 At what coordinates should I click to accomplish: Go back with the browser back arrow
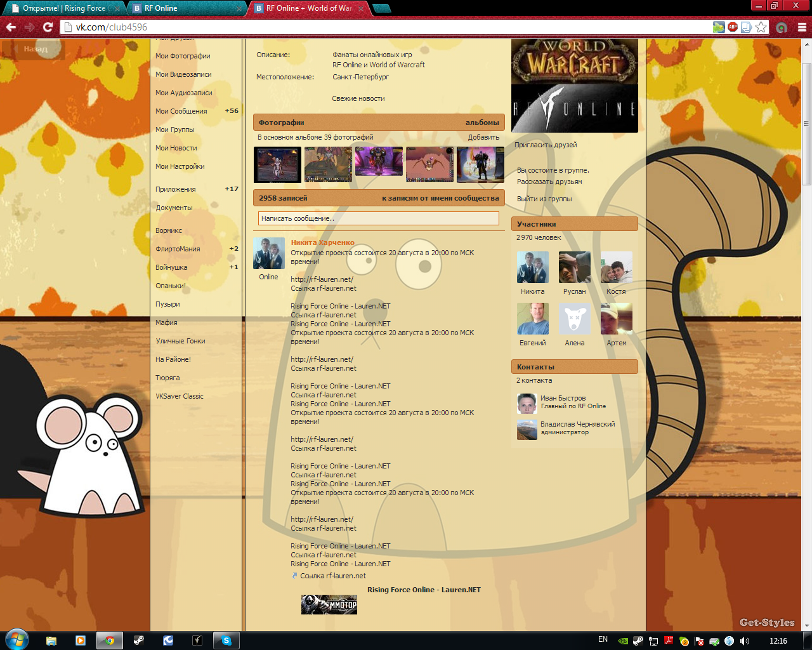[11, 27]
